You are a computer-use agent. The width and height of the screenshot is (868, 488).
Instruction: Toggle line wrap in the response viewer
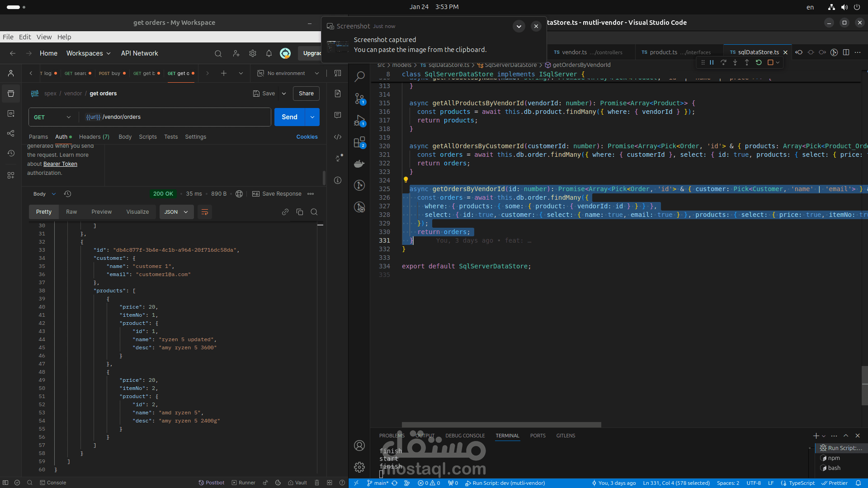coord(204,212)
